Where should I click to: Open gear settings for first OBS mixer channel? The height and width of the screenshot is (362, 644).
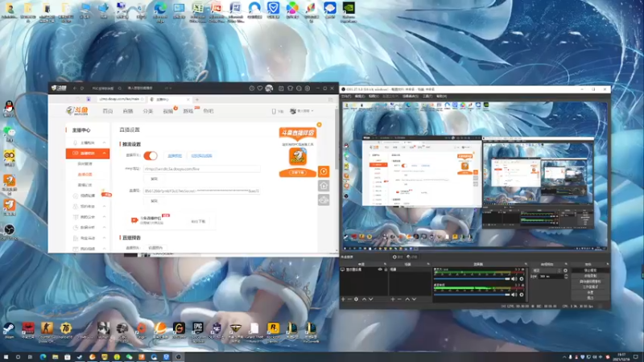[x=522, y=278]
